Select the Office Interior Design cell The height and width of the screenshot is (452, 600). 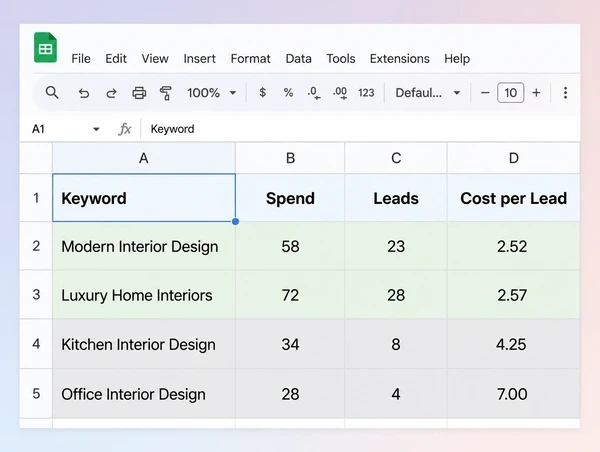click(x=144, y=393)
